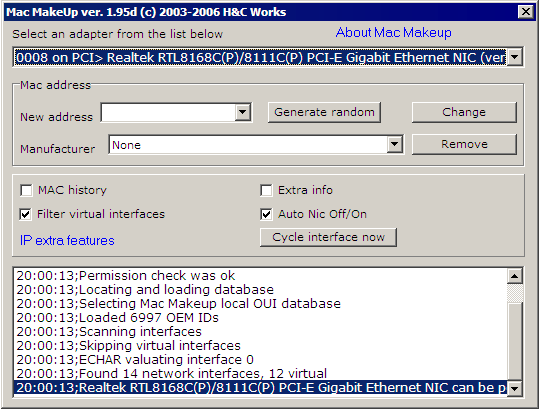This screenshot has width=540, height=409.
Task: Open the About Mac Makeup link
Action: pos(393,33)
